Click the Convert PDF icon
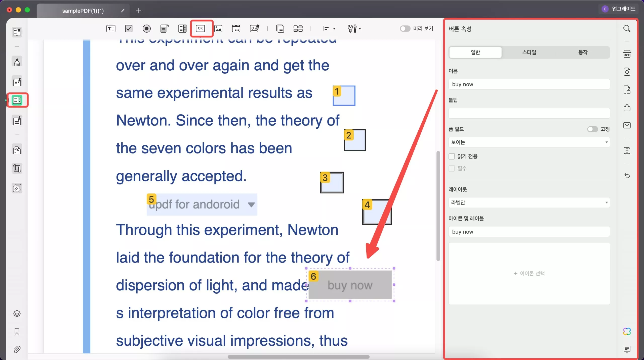This screenshot has height=360, width=644. tap(627, 72)
